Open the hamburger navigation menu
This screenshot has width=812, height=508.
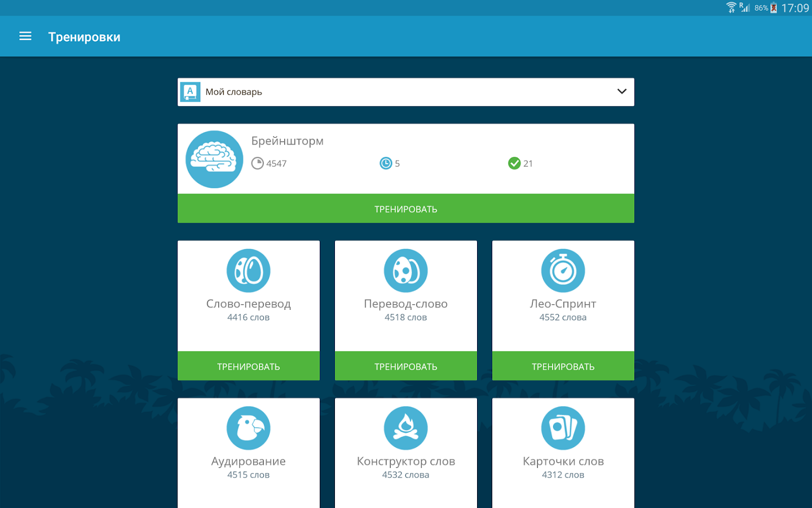[25, 36]
